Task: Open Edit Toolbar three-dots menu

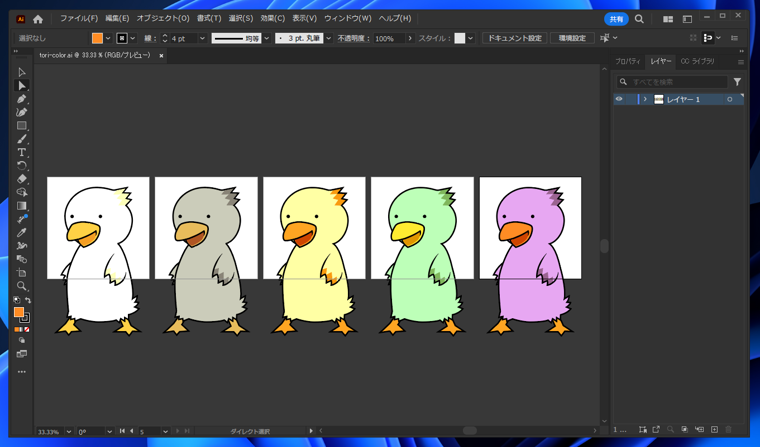Action: tap(22, 372)
